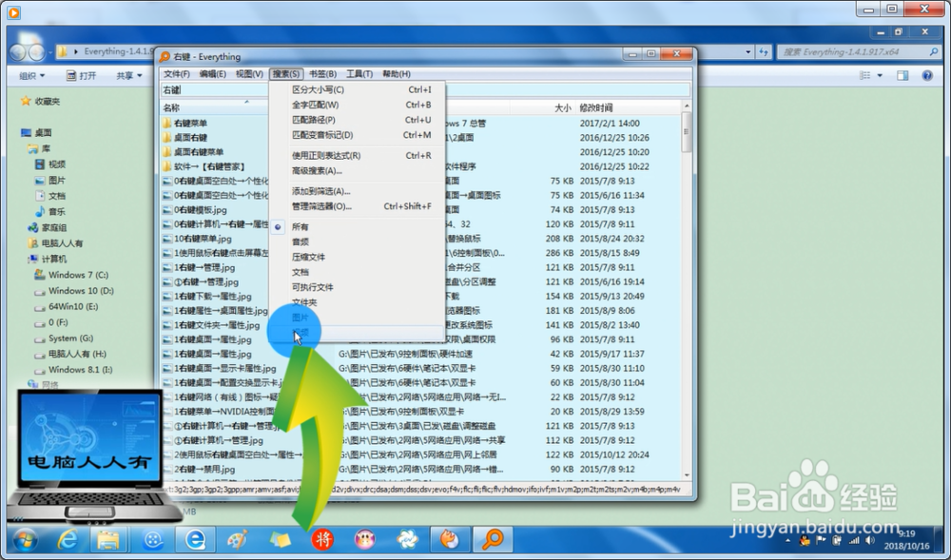Select 家庭组 in Explorer navigation pane

(x=54, y=228)
